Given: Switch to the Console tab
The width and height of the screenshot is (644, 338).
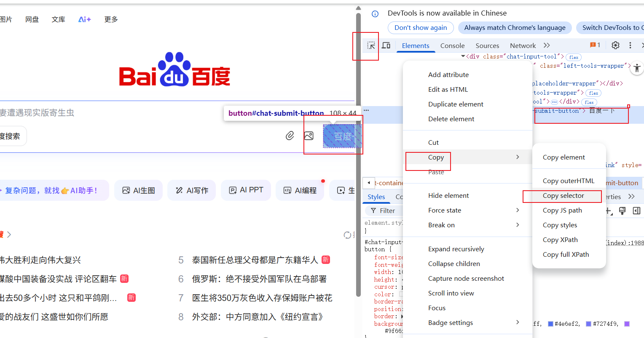Looking at the screenshot, I should tap(452, 45).
